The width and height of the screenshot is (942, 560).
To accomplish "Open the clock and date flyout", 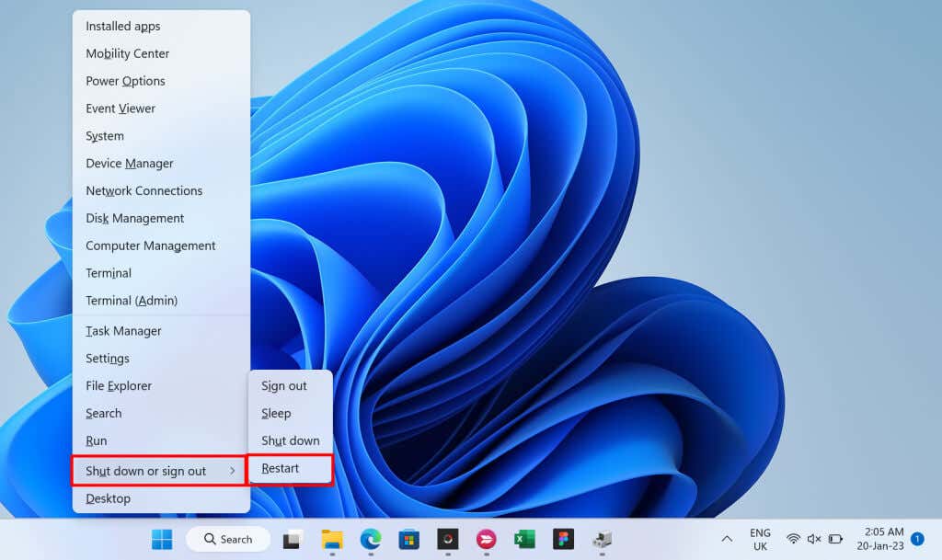I will pyautogui.click(x=880, y=539).
